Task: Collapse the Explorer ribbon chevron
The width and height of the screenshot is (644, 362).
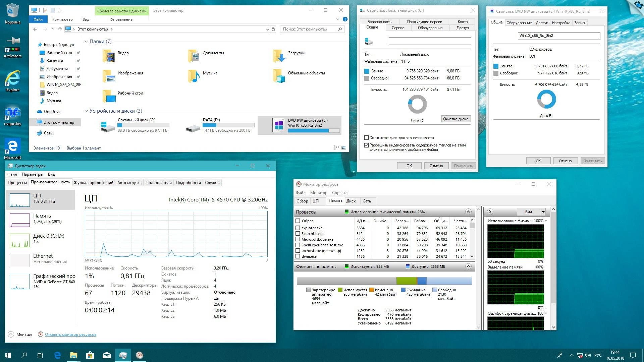Action: 338,19
